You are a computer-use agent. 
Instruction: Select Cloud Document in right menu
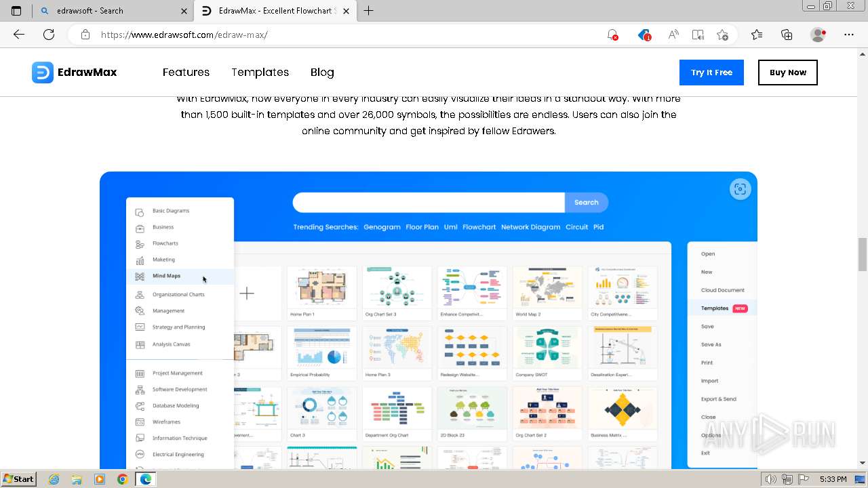click(723, 290)
